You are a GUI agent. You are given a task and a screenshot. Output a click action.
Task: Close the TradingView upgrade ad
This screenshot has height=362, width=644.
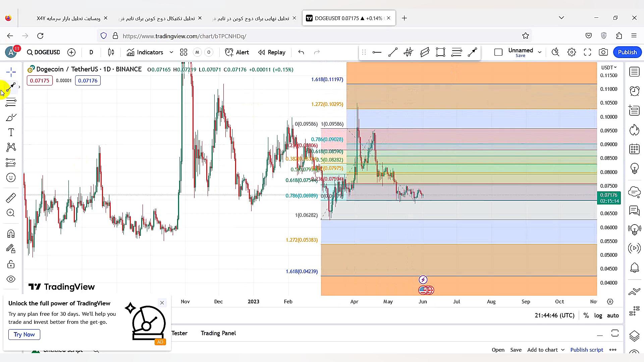(x=162, y=303)
